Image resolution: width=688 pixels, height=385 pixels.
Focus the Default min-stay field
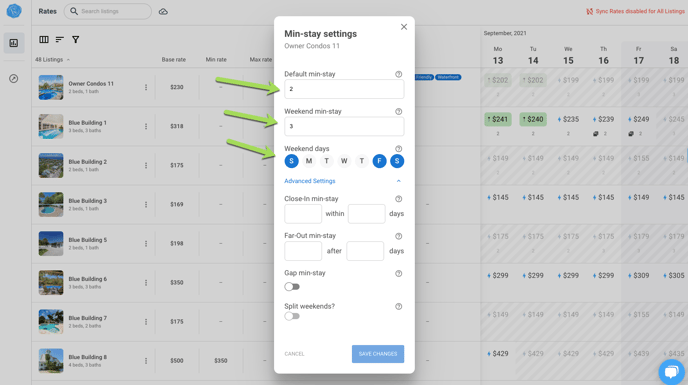tap(344, 89)
